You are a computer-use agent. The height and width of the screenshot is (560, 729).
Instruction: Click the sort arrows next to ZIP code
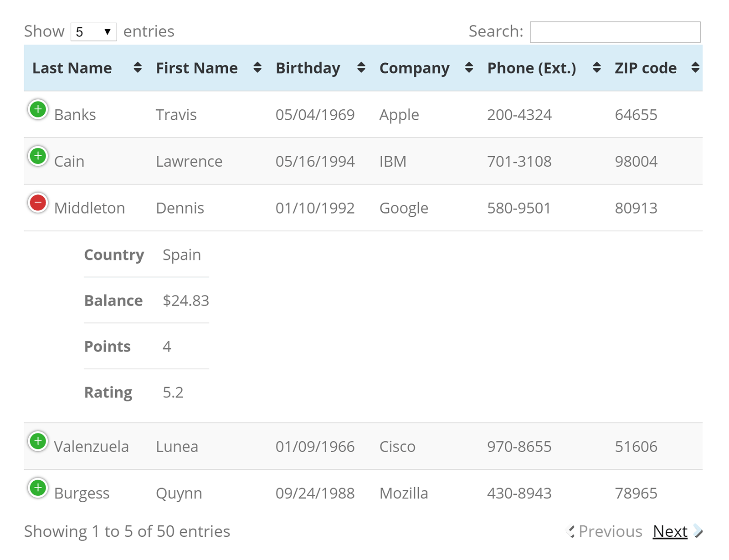coord(696,68)
